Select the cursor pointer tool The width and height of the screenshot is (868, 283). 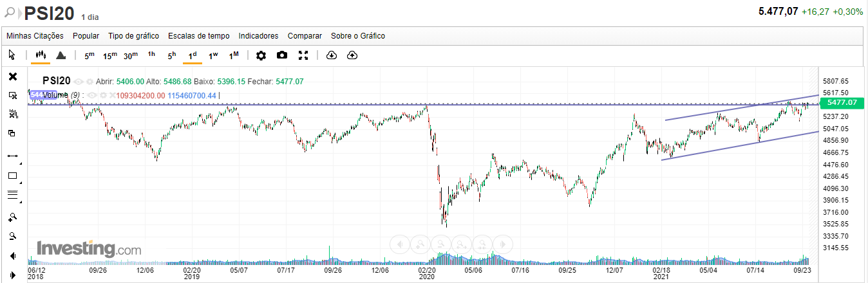pos(12,55)
